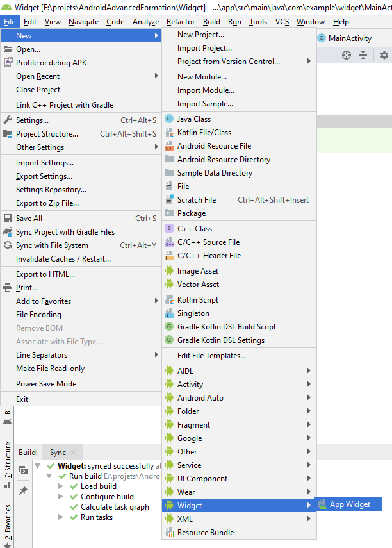Click the Android Resource File icon
This screenshot has width=392, height=548.
tap(169, 146)
